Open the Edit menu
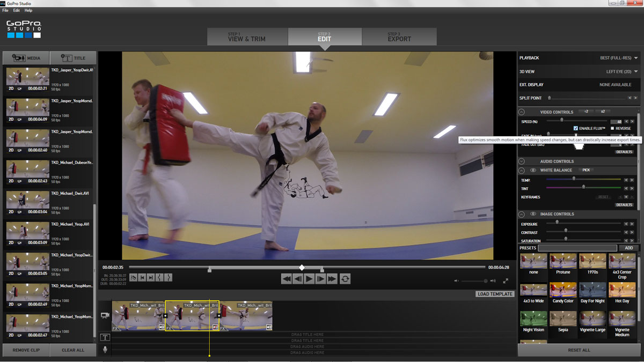This screenshot has width=644, height=362. click(x=17, y=10)
